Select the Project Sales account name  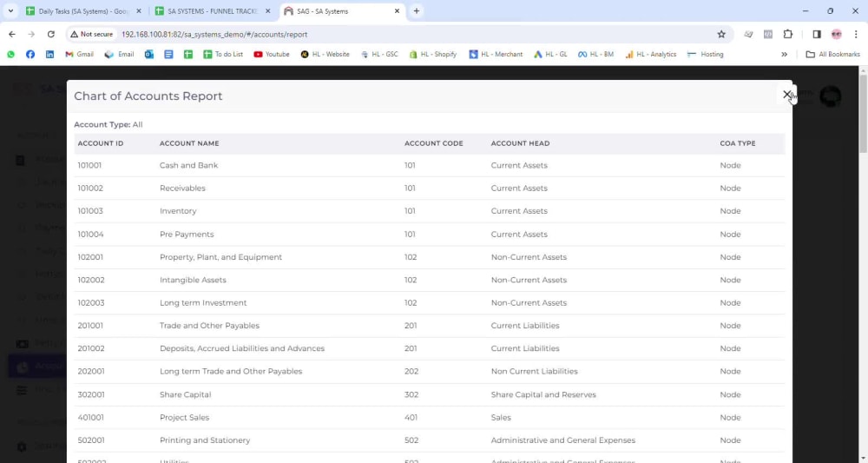coord(184,418)
